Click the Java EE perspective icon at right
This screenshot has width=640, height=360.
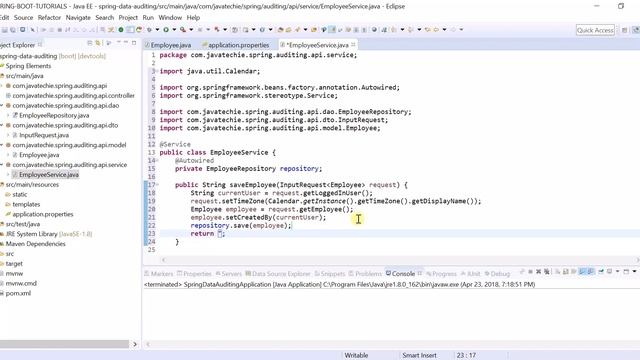coord(636,30)
